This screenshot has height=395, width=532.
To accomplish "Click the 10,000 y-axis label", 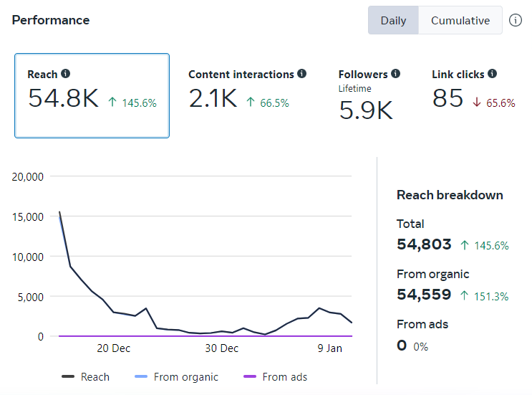I will tap(27, 257).
